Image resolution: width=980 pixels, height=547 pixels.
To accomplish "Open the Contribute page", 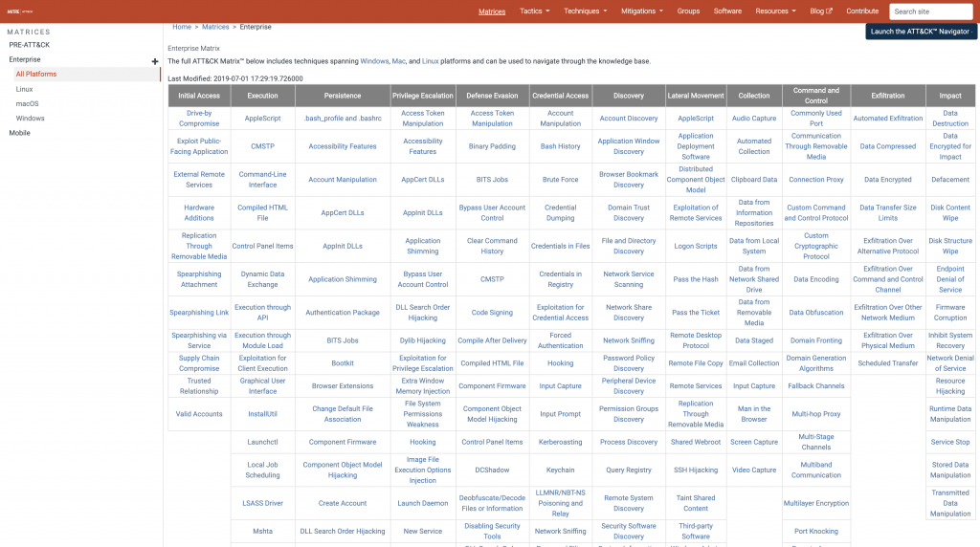I will 862,11.
